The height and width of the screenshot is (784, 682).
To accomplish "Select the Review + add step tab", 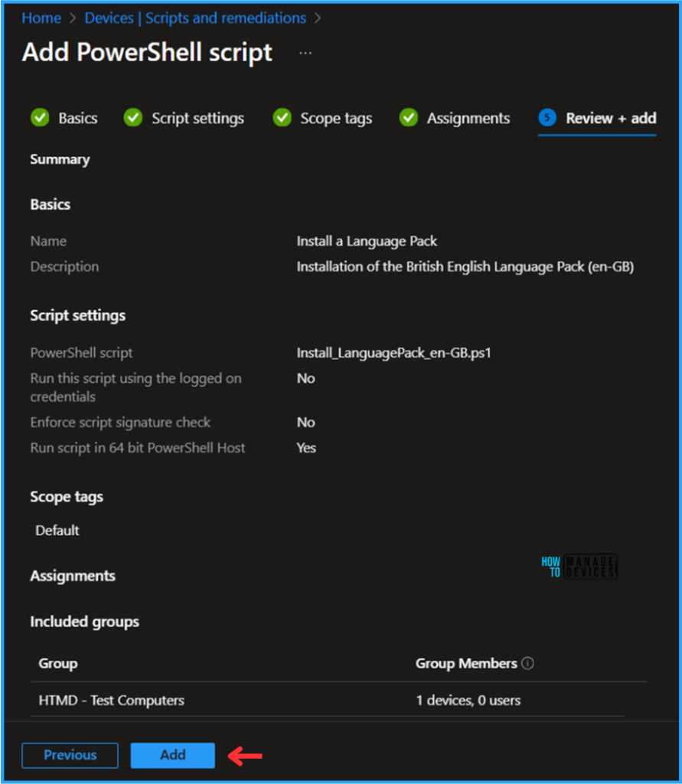I will coord(597,119).
